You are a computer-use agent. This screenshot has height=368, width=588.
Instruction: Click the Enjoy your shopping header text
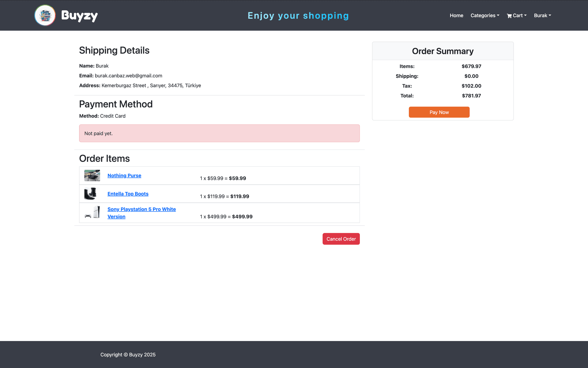[298, 15]
